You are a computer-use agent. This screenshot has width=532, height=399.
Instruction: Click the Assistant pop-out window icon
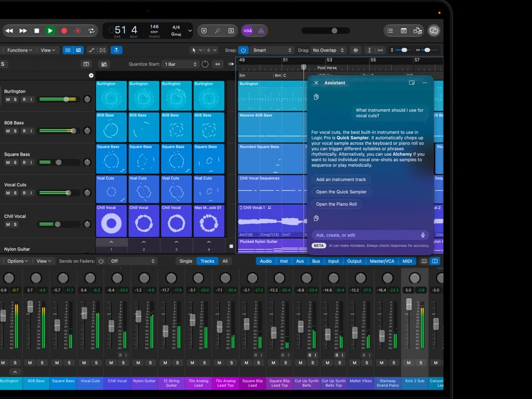pos(412,83)
